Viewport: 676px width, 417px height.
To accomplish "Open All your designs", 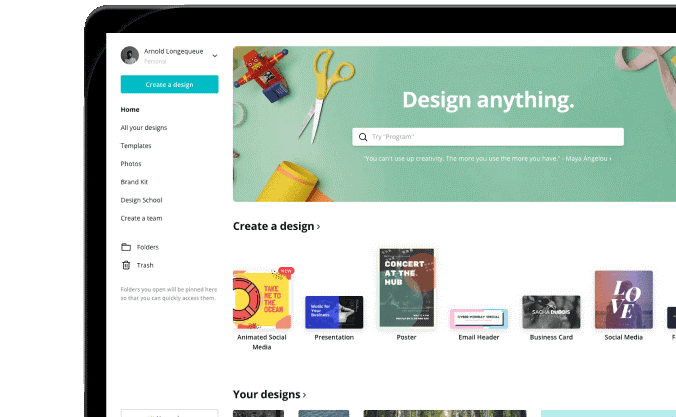I will 144,128.
